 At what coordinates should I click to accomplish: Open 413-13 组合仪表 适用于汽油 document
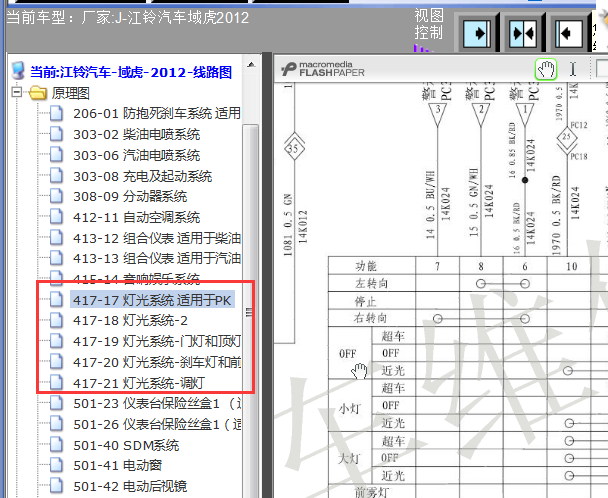click(x=156, y=258)
